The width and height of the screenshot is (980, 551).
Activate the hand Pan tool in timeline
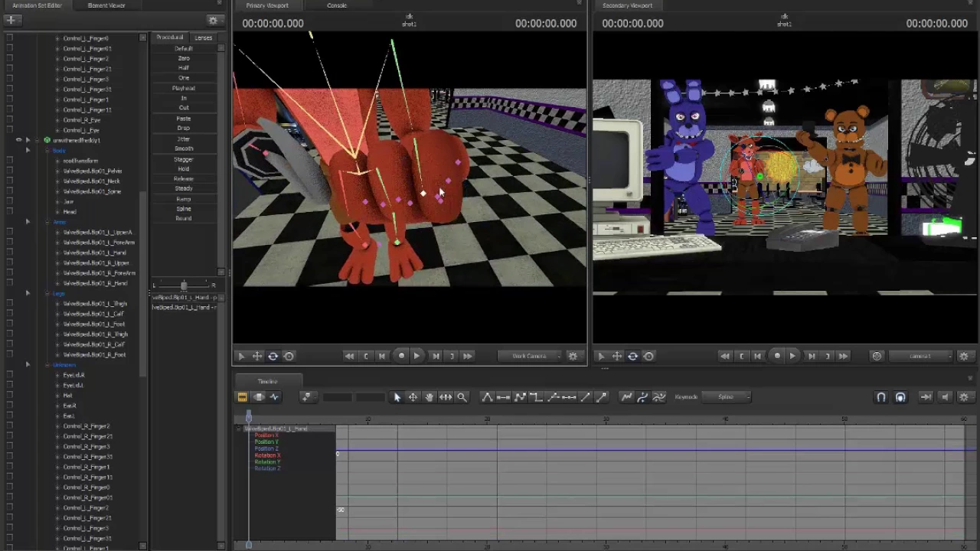429,397
